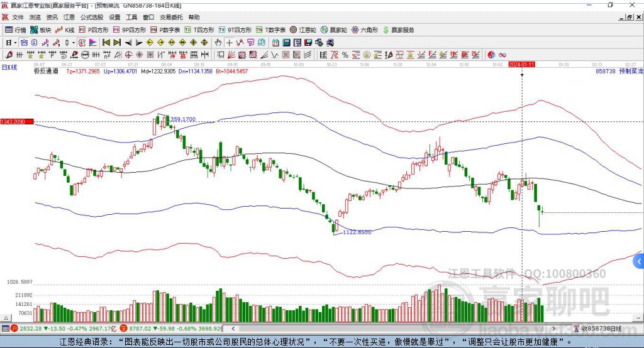
Task: Click the 日K线 period label
Action: tap(9, 67)
